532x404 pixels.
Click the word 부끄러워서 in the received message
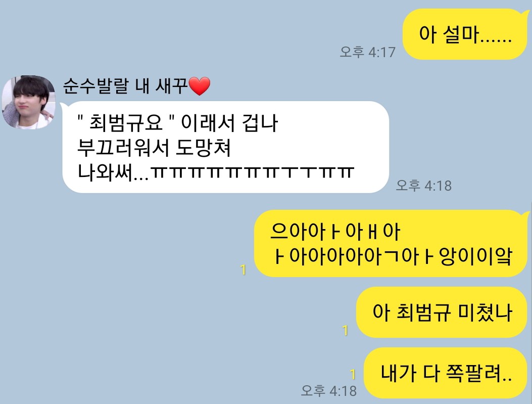coord(123,148)
